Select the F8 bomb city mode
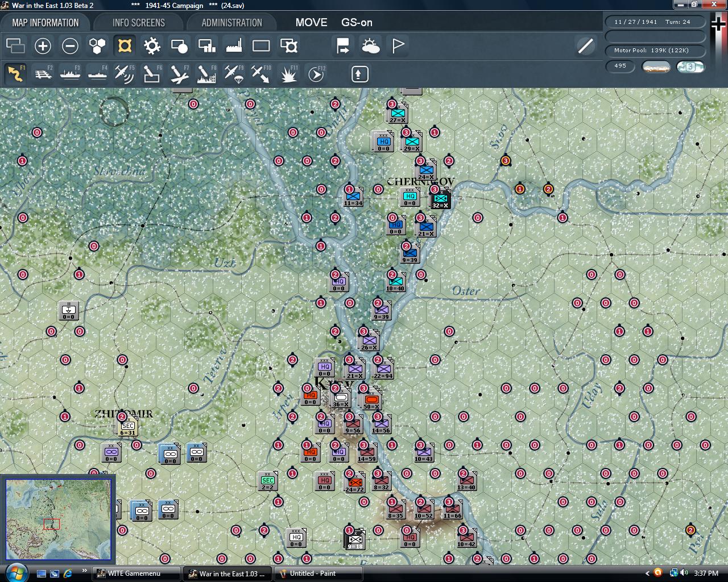 coord(206,74)
